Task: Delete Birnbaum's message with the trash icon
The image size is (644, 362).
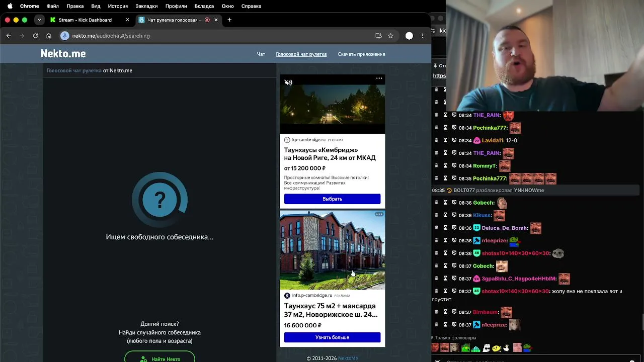Action: click(437, 312)
